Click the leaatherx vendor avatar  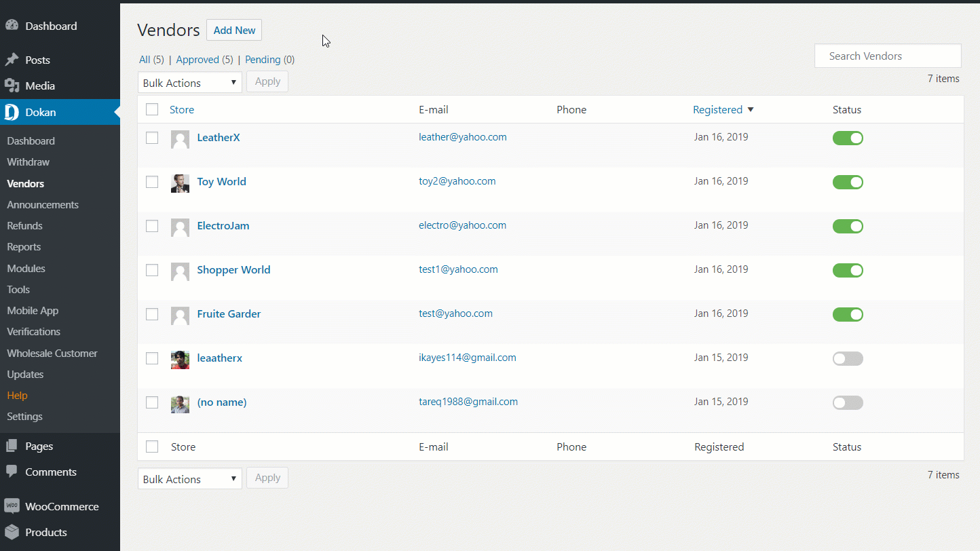point(180,360)
